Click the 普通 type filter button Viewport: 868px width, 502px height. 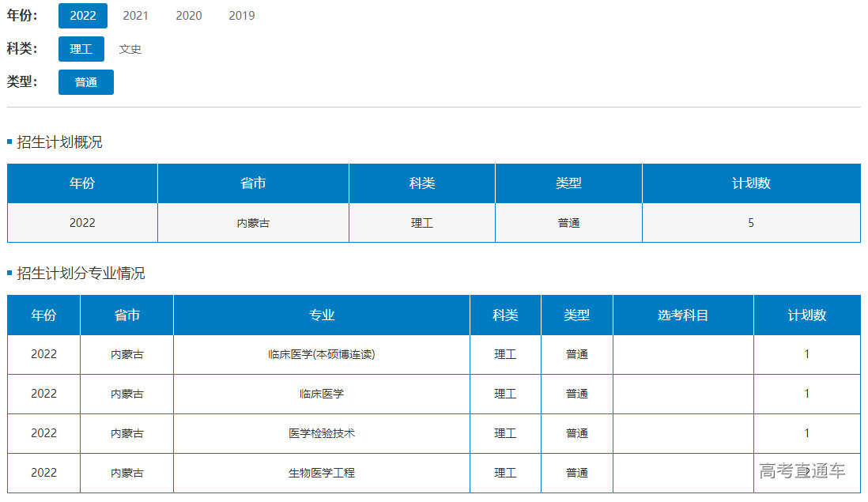pyautogui.click(x=86, y=82)
